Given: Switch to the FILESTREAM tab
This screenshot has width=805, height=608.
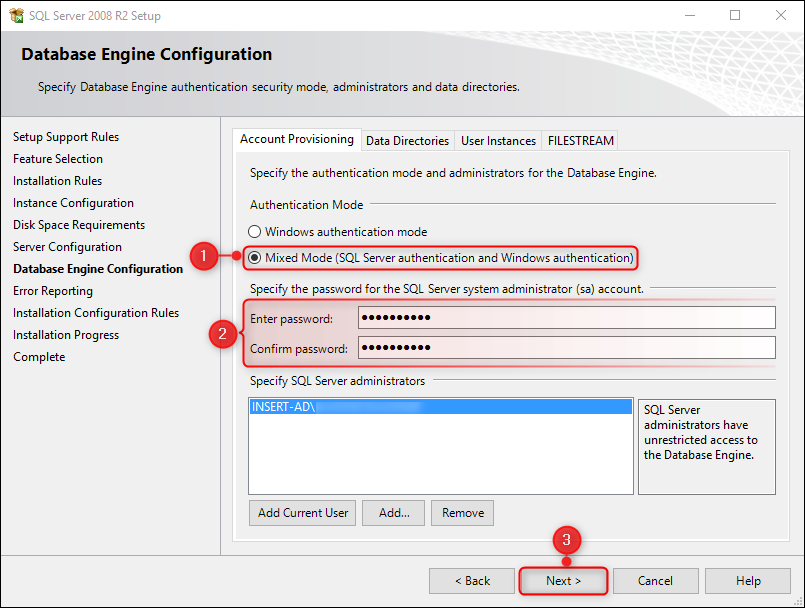Looking at the screenshot, I should 580,141.
